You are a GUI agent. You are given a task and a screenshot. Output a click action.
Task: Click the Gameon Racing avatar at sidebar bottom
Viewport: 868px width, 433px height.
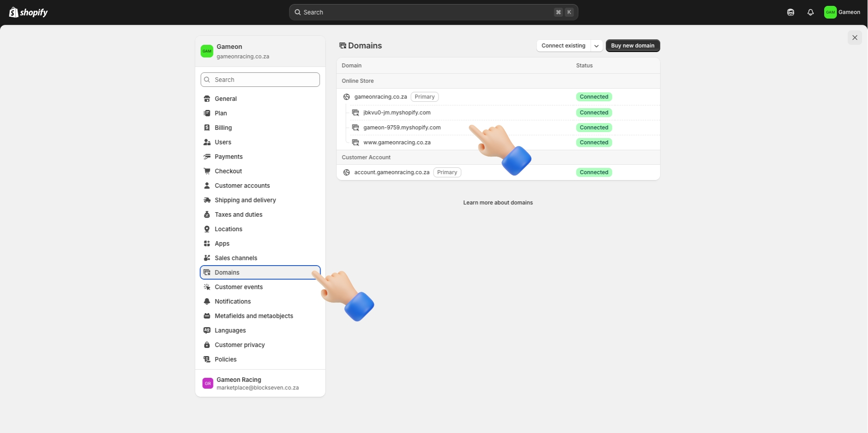(x=208, y=383)
